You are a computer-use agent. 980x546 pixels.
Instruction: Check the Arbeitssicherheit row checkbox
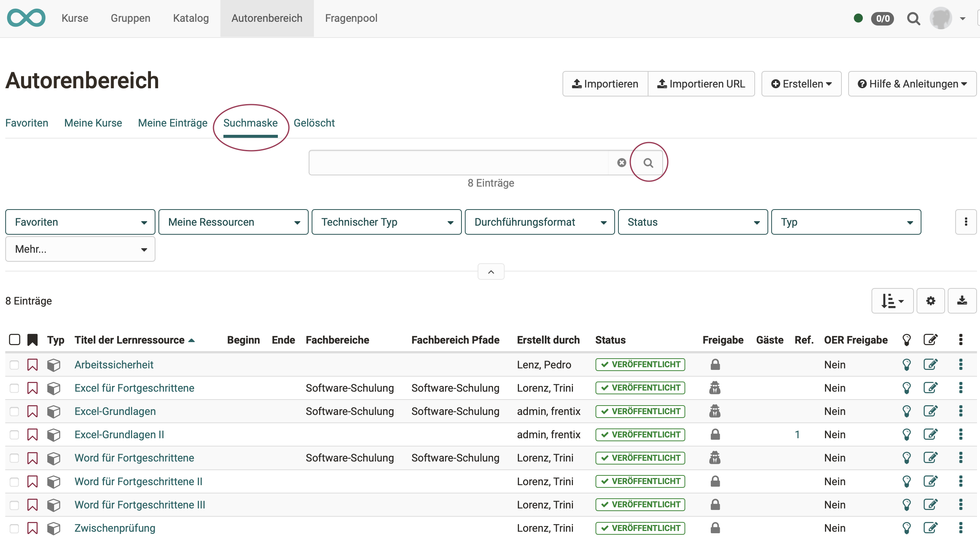[x=15, y=365]
